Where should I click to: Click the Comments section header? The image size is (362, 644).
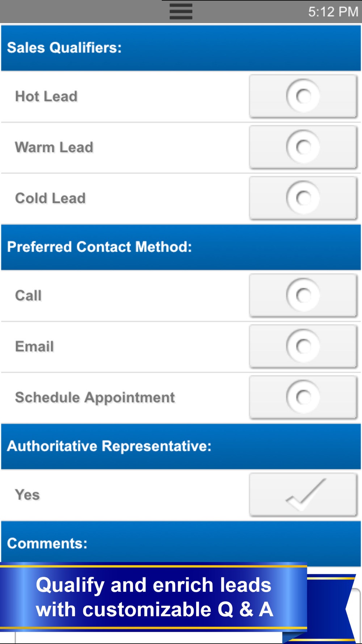coord(47,543)
